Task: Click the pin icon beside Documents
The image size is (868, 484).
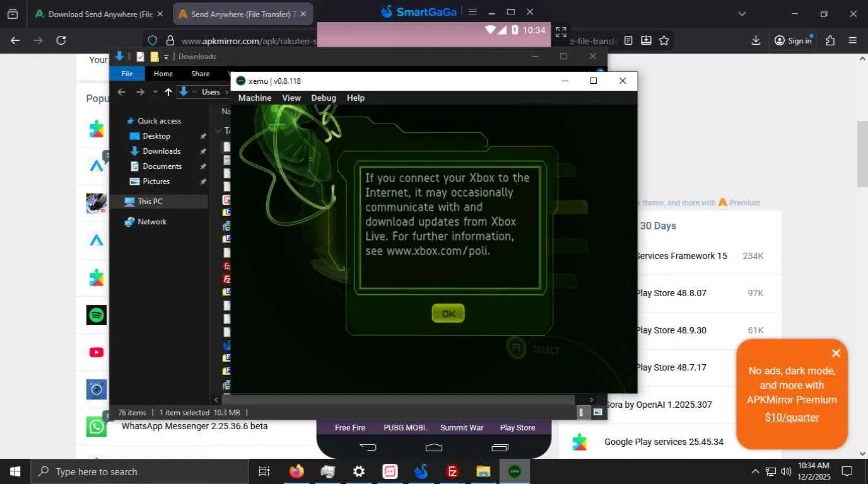Action: pyautogui.click(x=203, y=166)
